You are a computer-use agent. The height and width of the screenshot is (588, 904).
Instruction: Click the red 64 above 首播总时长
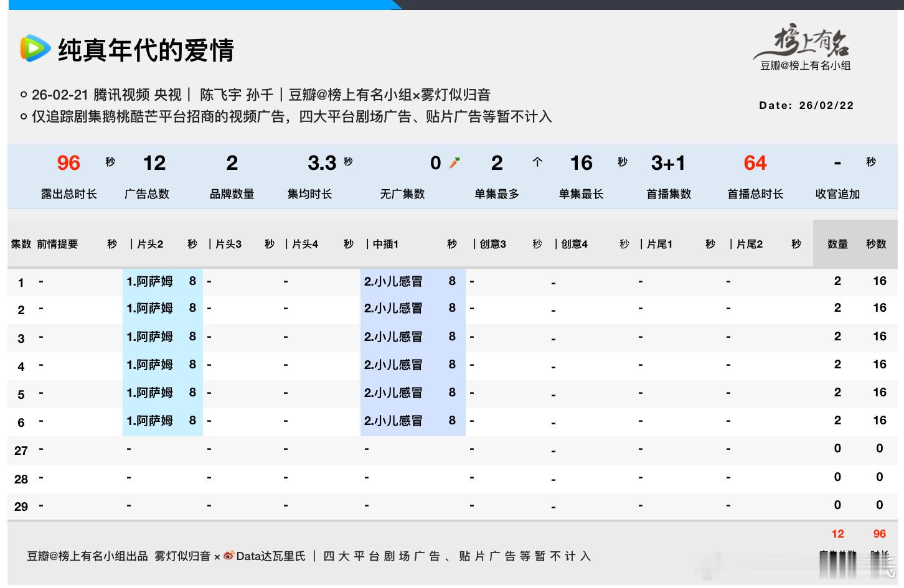coord(755,163)
